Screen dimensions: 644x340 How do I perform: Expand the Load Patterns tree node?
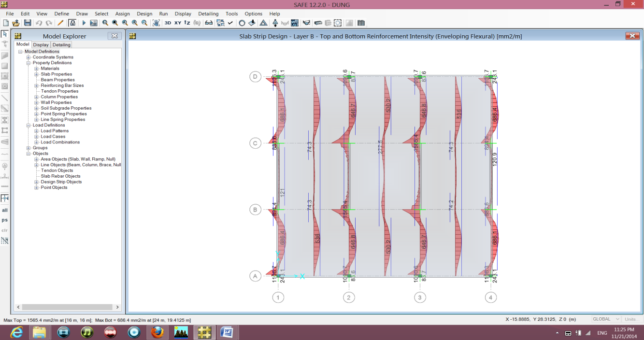click(36, 131)
